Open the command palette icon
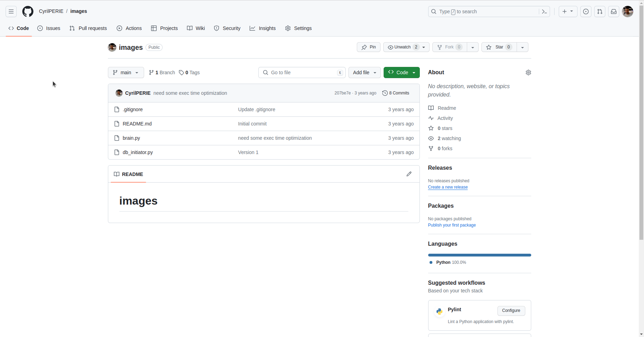 coord(544,12)
